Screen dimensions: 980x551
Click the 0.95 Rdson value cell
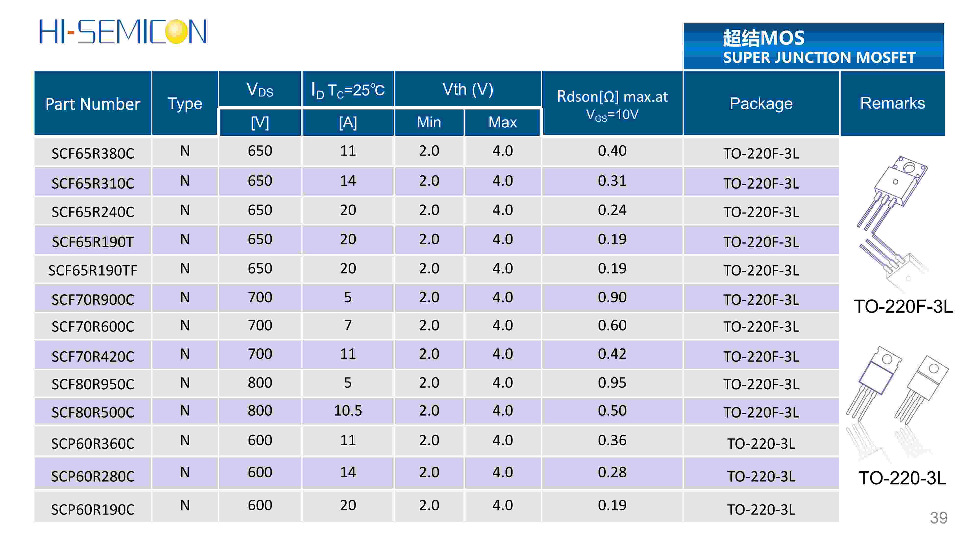tap(612, 383)
